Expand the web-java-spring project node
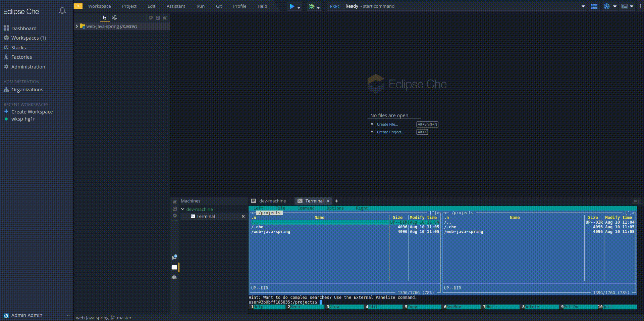The height and width of the screenshot is (321, 644). coord(76,26)
